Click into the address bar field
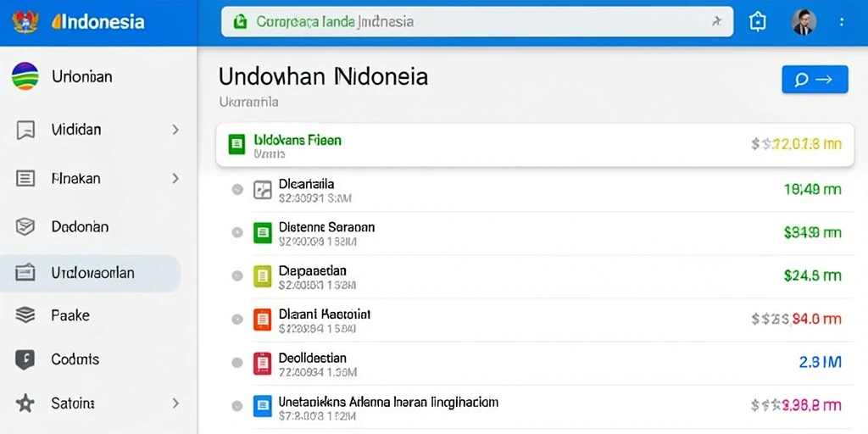 (477, 21)
